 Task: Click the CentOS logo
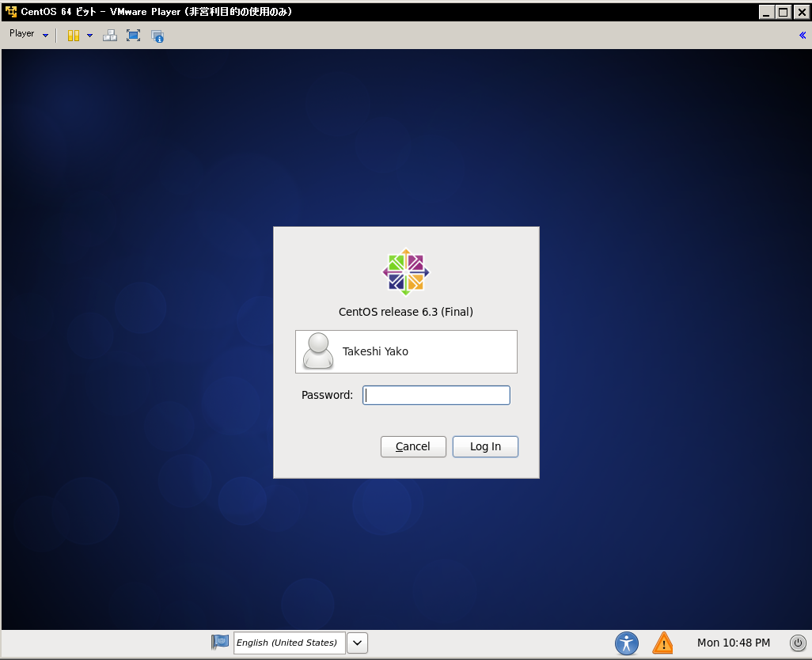click(406, 272)
